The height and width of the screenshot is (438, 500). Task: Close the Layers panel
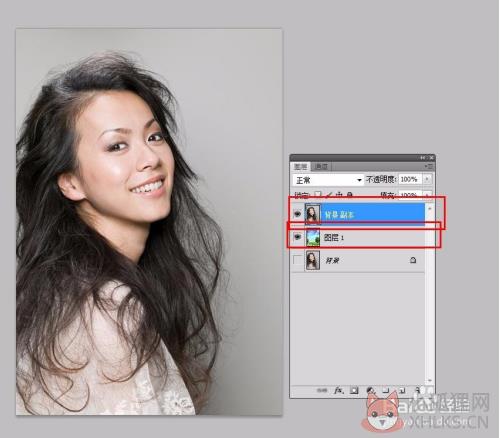(x=431, y=158)
